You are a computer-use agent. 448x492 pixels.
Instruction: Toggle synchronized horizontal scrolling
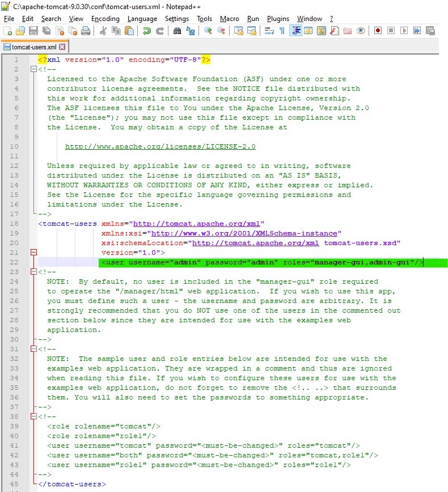(x=251, y=31)
